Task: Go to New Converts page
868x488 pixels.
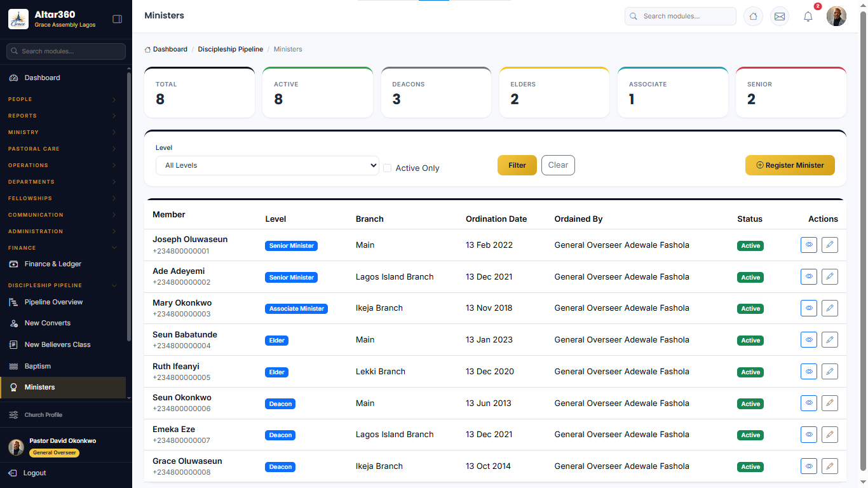Action: tap(62, 323)
